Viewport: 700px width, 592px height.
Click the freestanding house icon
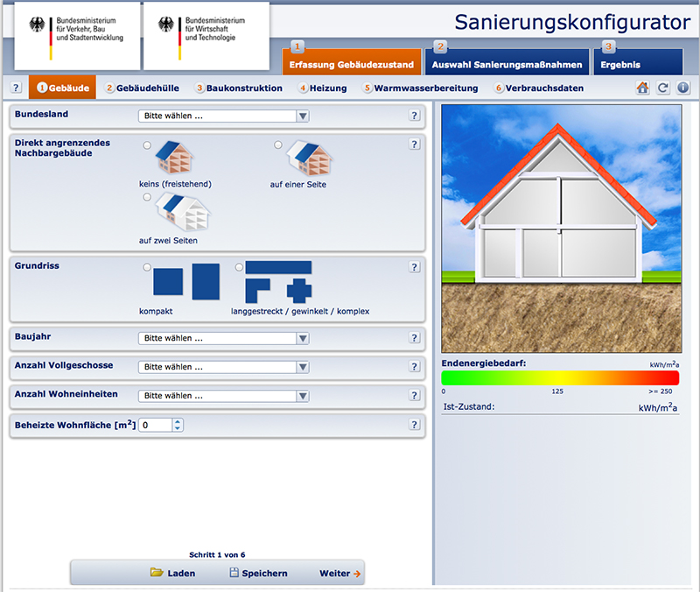tap(174, 159)
